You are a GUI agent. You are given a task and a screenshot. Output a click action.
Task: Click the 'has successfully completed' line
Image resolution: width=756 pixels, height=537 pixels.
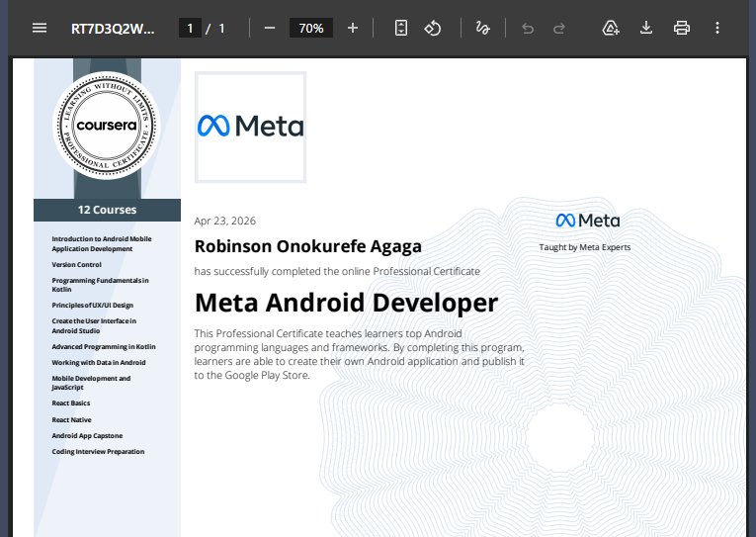tap(337, 271)
